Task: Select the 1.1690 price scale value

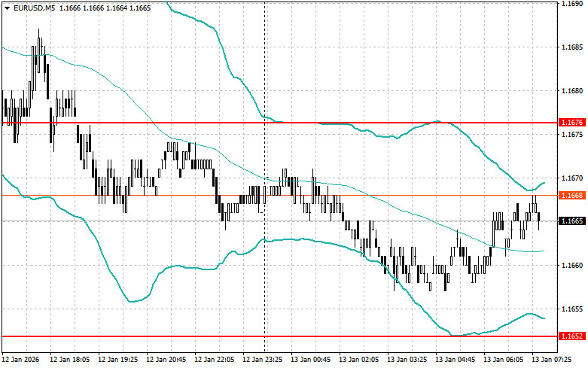Action: 572,4
